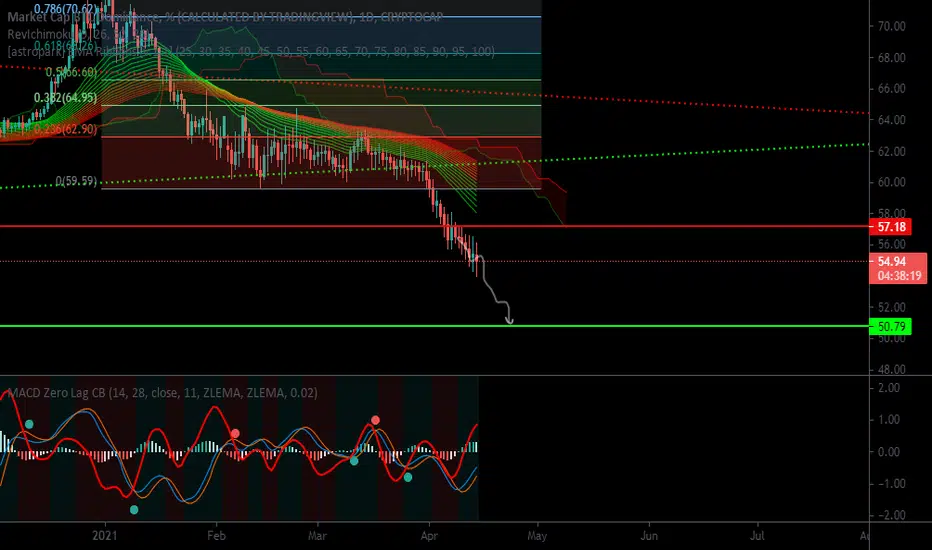Click the Mar label on time axis
Image resolution: width=932 pixels, height=550 pixels.
click(x=317, y=536)
